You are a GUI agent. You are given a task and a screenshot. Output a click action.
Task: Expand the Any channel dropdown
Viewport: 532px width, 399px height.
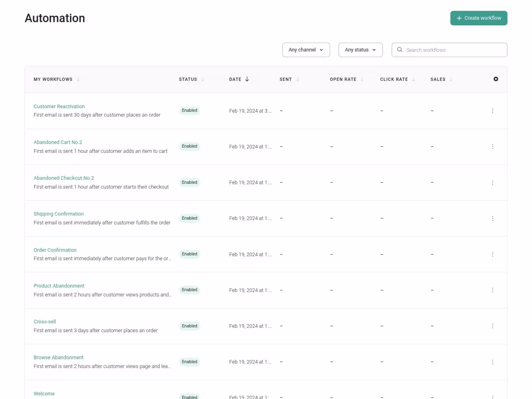point(306,50)
